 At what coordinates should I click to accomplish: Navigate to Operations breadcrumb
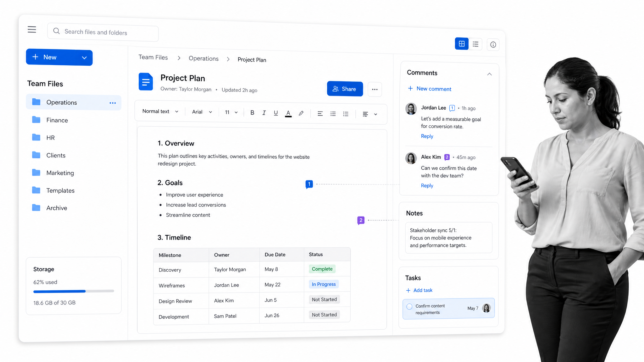(203, 58)
